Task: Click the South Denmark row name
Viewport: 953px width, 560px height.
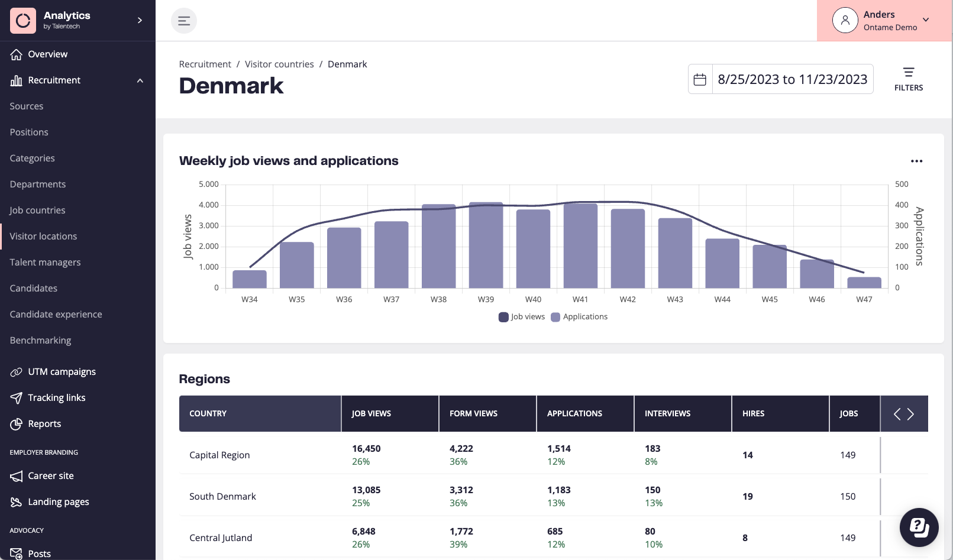Action: (x=222, y=497)
